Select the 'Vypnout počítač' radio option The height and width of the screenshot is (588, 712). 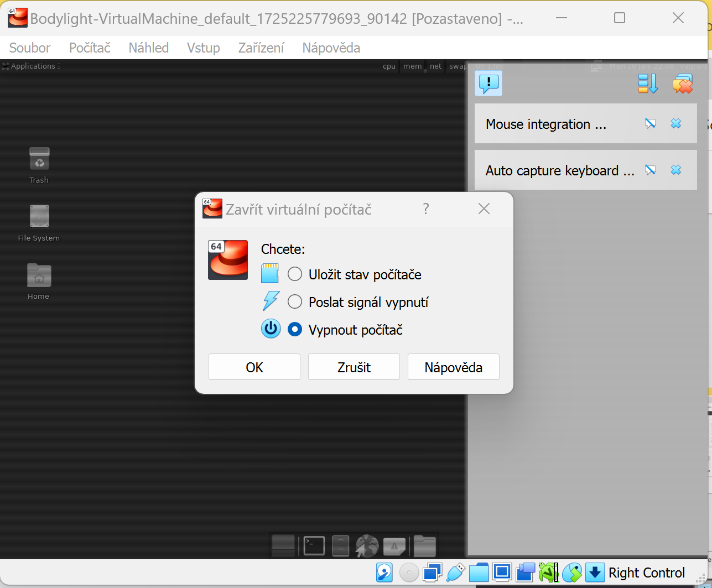click(295, 330)
